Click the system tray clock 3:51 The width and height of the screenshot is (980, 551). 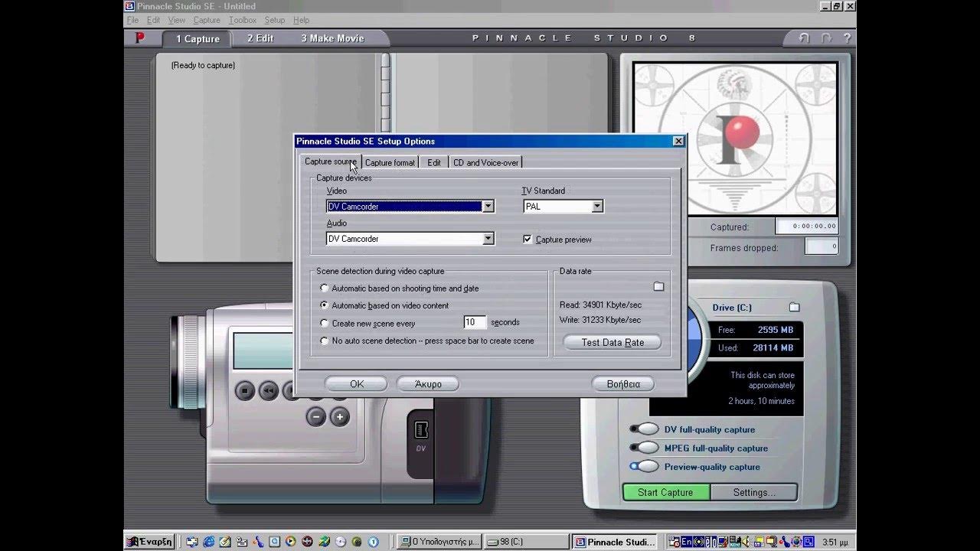pos(835,542)
